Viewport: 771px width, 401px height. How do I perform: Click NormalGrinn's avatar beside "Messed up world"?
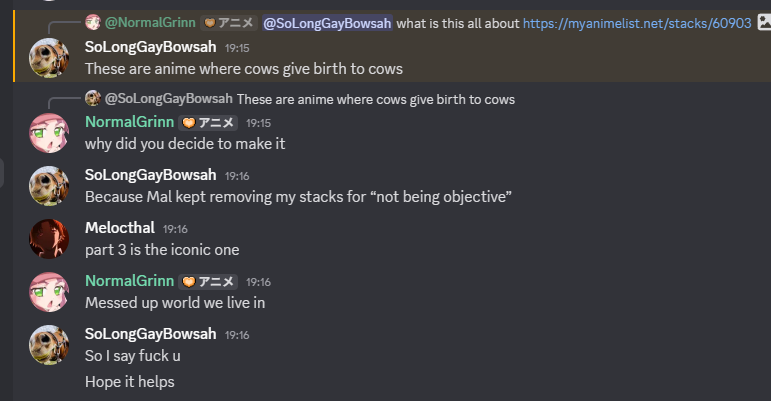49,291
